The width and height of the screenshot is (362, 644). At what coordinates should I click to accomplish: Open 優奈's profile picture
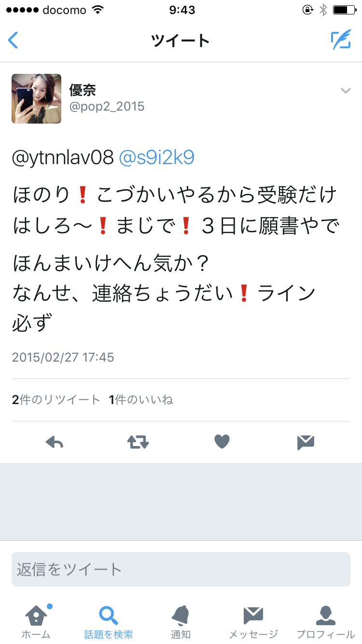pyautogui.click(x=37, y=98)
